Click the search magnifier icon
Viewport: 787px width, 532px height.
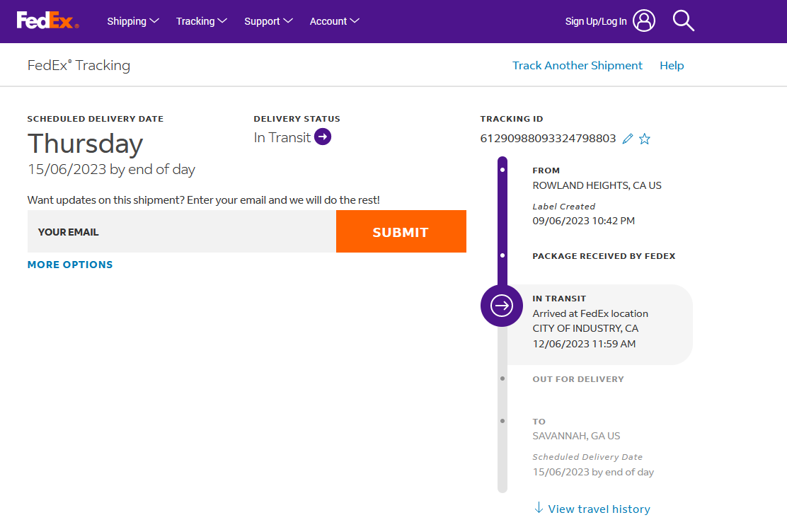683,21
